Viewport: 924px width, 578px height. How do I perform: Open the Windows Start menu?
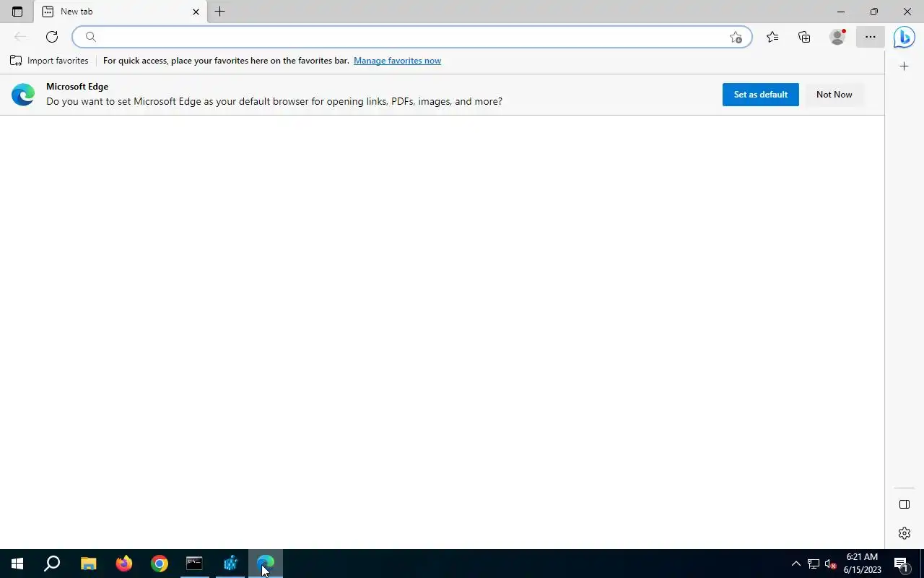coord(17,564)
